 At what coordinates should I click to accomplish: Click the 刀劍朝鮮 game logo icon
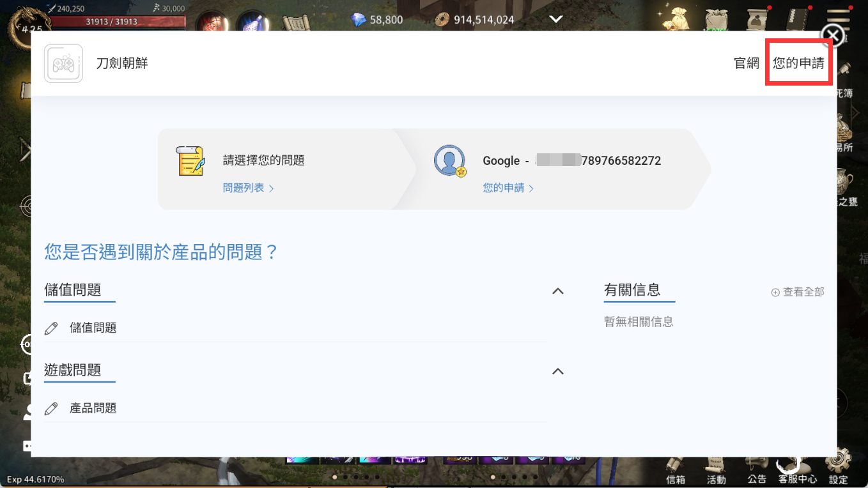pos(63,63)
